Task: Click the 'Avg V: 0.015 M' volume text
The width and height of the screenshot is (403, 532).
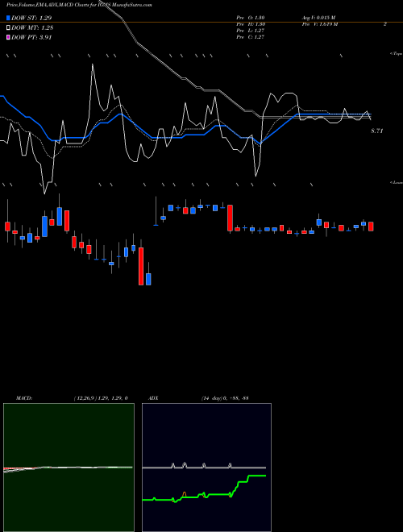Action: [x=319, y=18]
